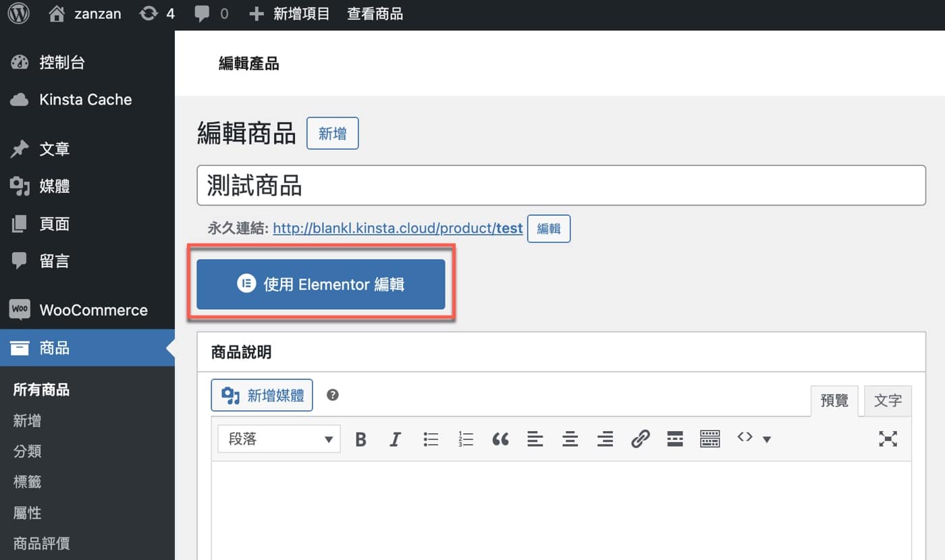Toggle bold formatting

361,440
